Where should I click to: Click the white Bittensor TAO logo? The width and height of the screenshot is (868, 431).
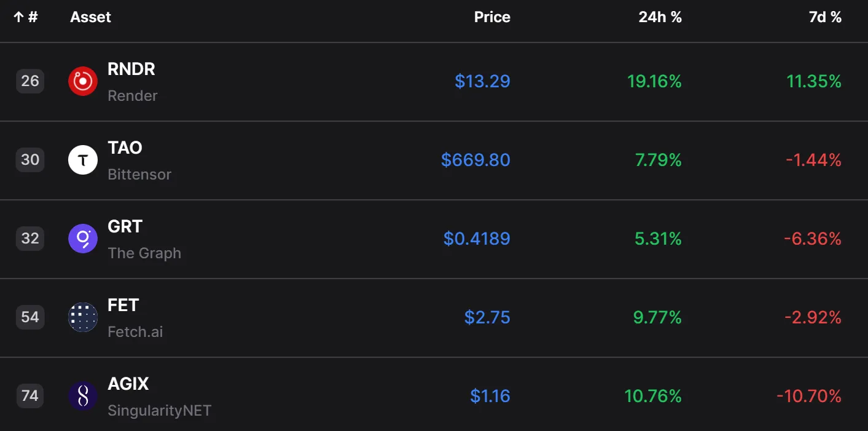[x=83, y=160]
